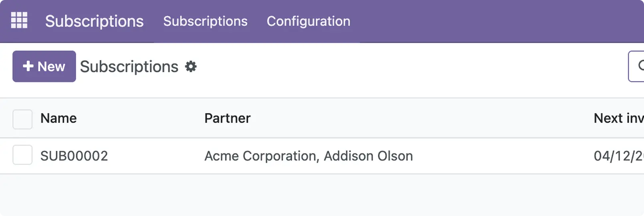Tick the select-all checkbox in header
The width and height of the screenshot is (644, 216).
22,119
